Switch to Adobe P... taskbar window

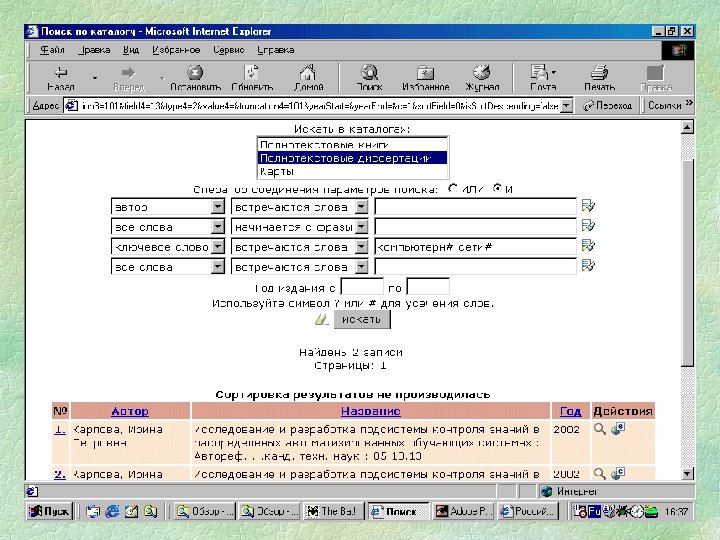(464, 511)
